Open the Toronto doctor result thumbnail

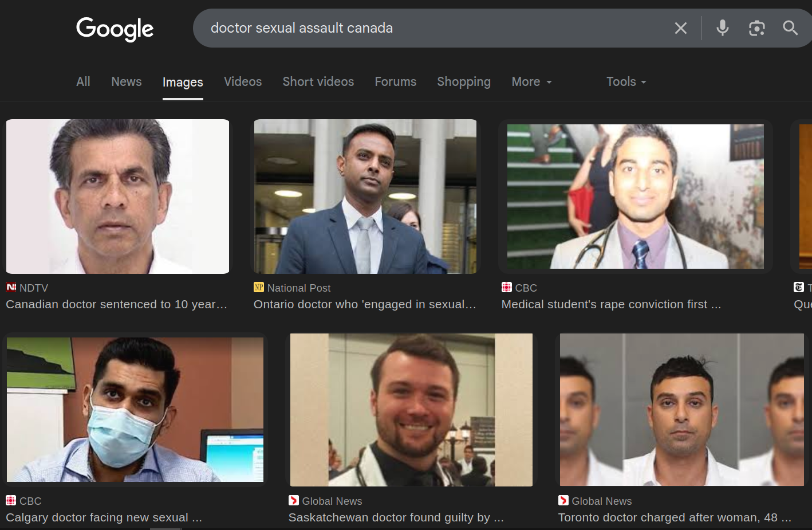682,410
